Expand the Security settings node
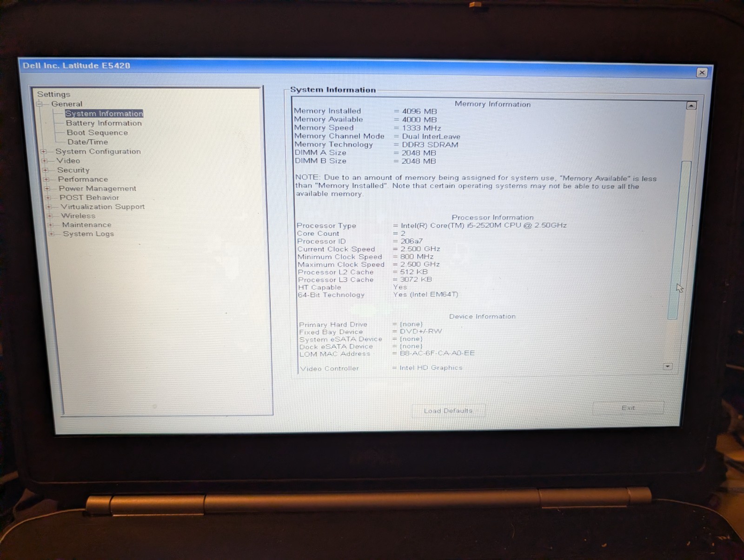The width and height of the screenshot is (744, 560). tap(46, 170)
